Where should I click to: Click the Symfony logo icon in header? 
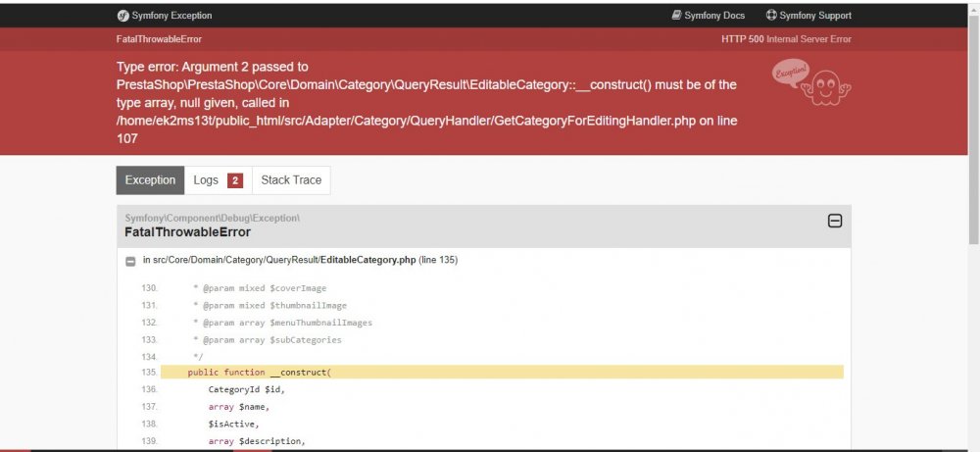(122, 16)
